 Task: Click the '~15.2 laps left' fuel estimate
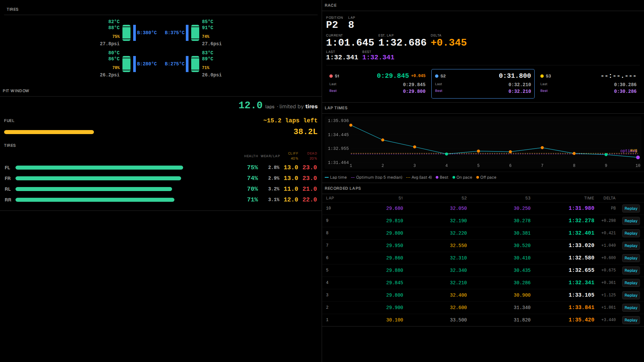pyautogui.click(x=290, y=120)
